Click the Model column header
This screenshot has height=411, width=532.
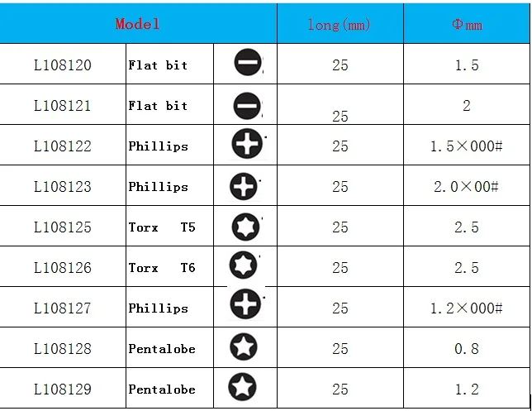(138, 24)
